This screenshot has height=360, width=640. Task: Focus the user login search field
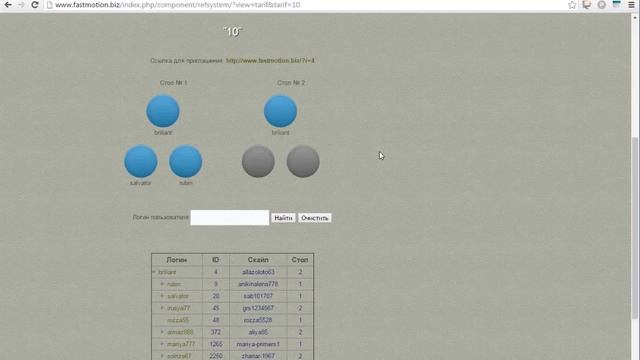pyautogui.click(x=230, y=218)
